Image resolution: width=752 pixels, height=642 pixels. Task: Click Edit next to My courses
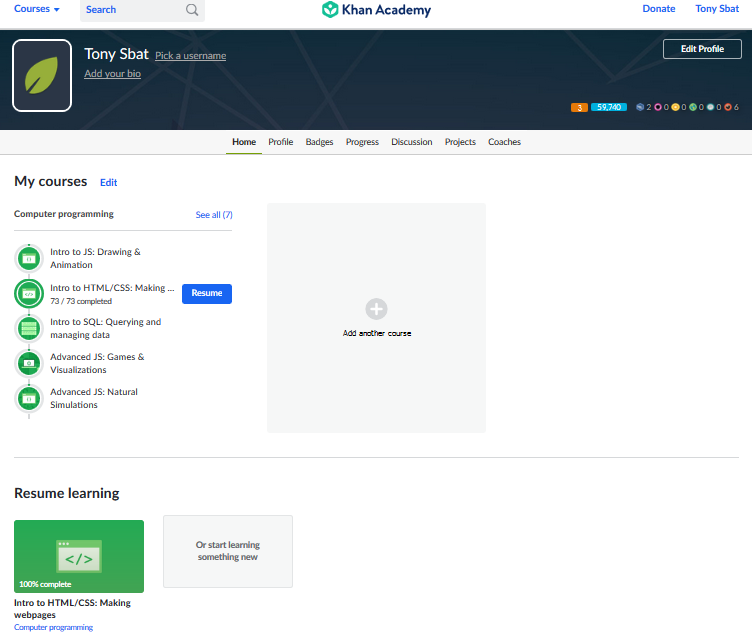(x=108, y=183)
